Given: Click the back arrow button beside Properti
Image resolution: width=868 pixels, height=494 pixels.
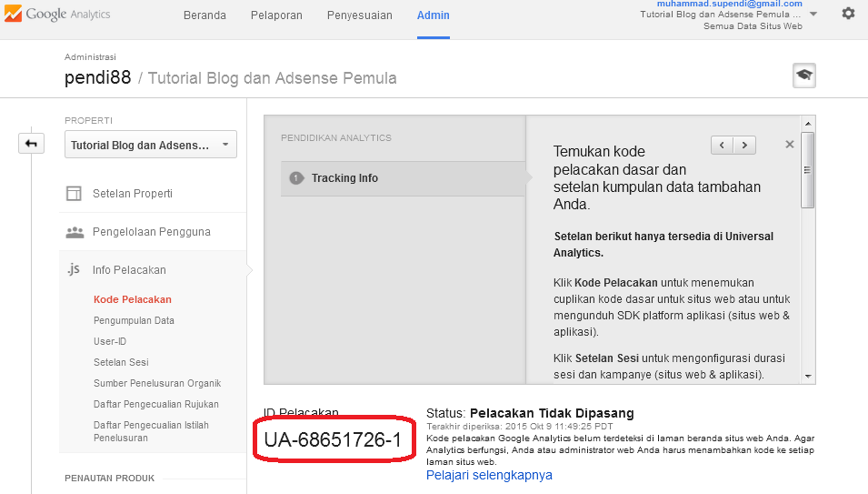Looking at the screenshot, I should [x=31, y=144].
